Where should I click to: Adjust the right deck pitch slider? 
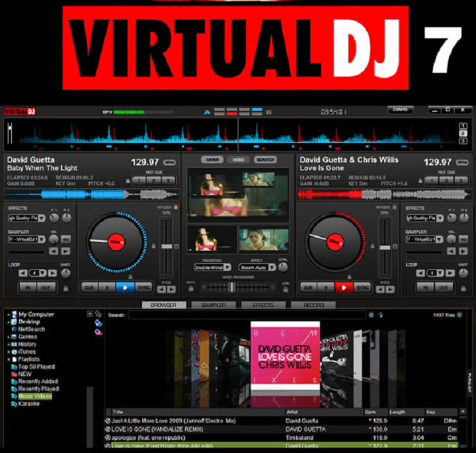(x=385, y=247)
